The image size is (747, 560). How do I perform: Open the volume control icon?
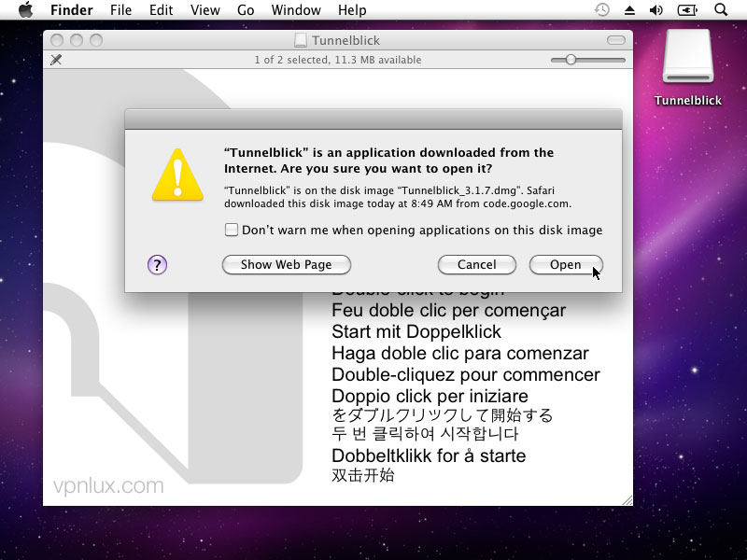656,10
